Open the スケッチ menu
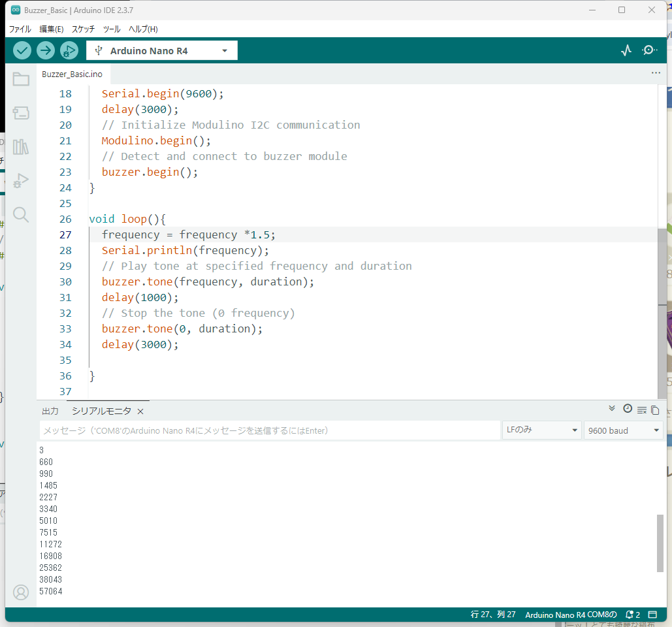The image size is (672, 627). (x=83, y=29)
